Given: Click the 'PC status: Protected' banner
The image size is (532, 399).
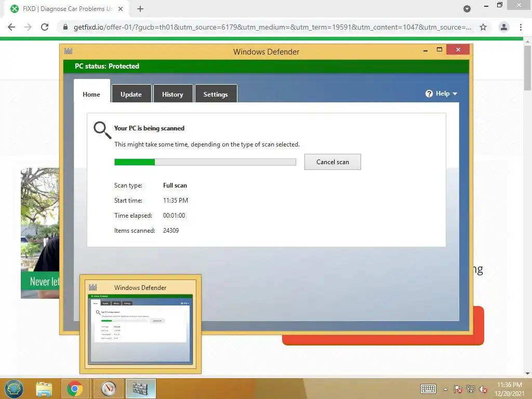Looking at the screenshot, I should (266, 66).
